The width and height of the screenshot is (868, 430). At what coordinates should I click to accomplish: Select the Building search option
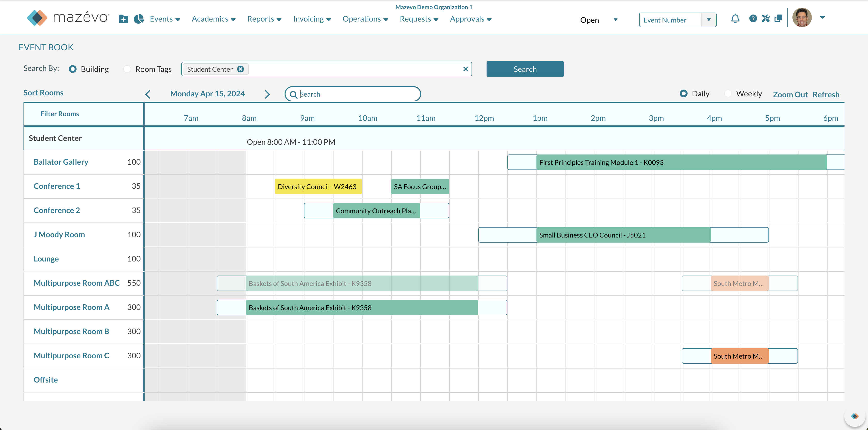(x=73, y=69)
